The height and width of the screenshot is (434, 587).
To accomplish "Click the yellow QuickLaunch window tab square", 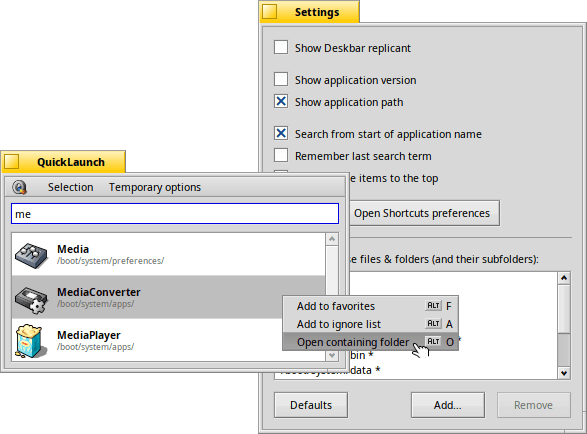I will pos(12,162).
